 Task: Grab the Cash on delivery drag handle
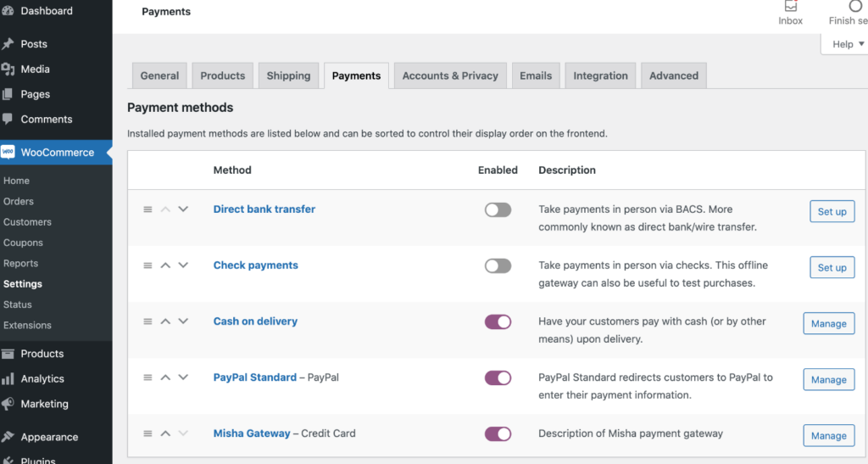pyautogui.click(x=147, y=321)
